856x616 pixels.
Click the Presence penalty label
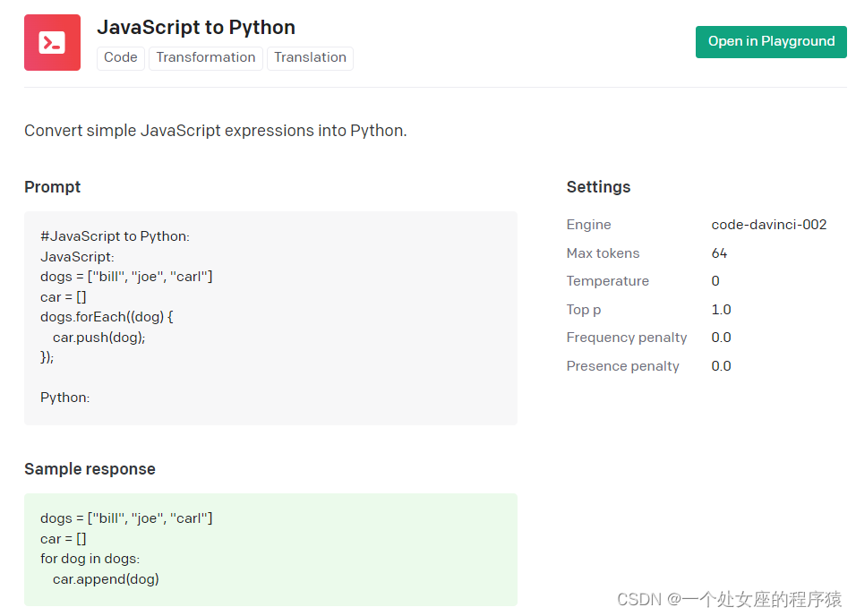[x=623, y=366]
